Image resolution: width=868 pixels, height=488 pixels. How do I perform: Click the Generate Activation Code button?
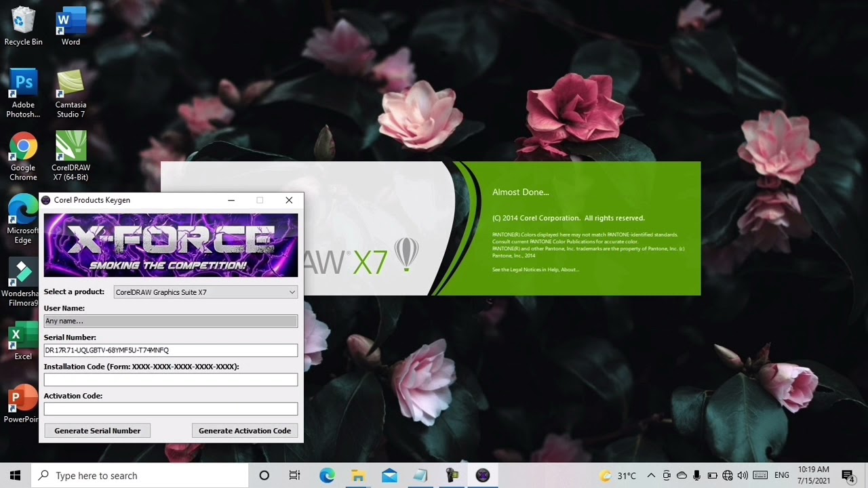tap(245, 430)
